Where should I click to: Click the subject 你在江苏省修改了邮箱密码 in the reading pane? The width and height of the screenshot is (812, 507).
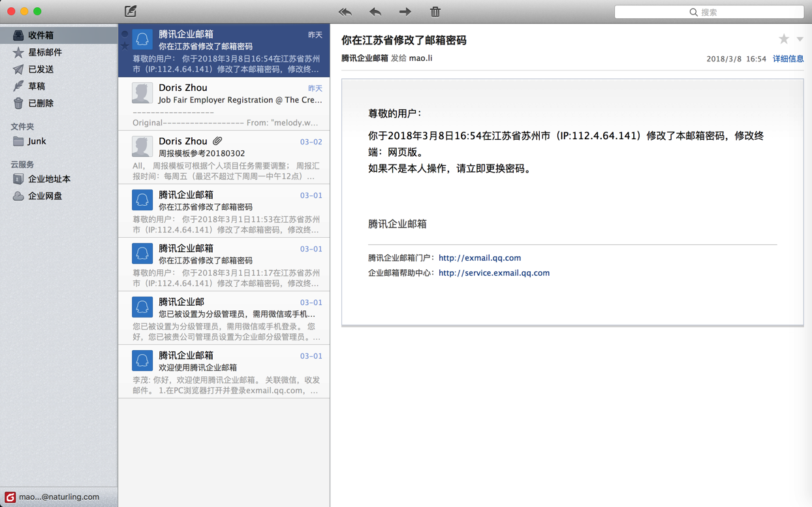[404, 40]
